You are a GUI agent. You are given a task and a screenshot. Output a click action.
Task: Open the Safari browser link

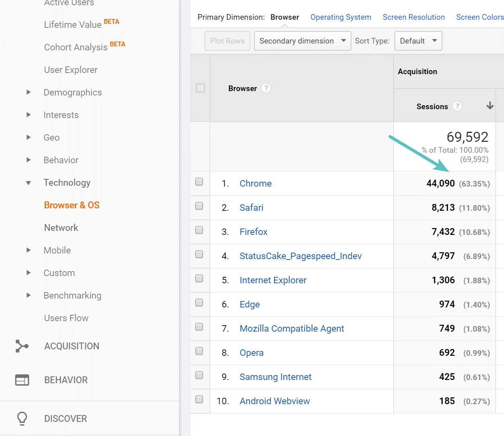[x=252, y=208]
